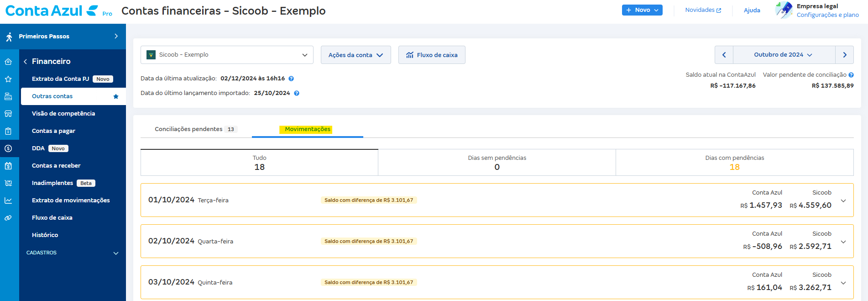Image resolution: width=868 pixels, height=301 pixels.
Task: Open the Ações da conta dropdown
Action: (x=356, y=55)
